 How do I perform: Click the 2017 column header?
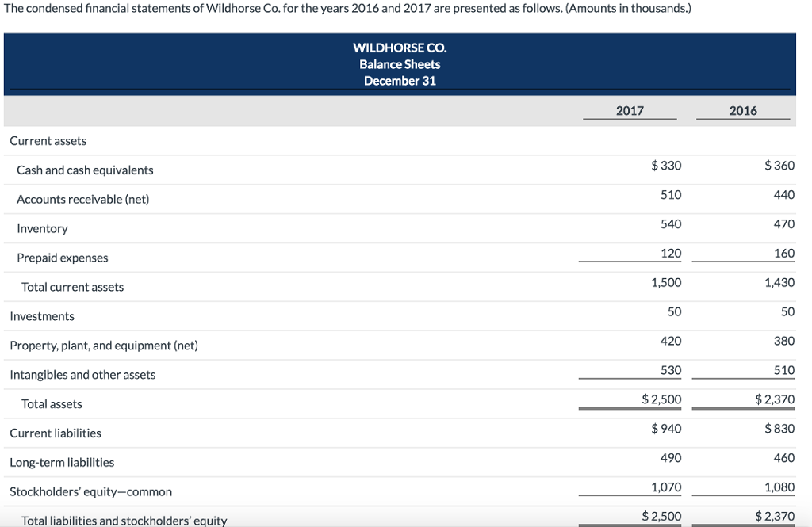[x=629, y=111]
